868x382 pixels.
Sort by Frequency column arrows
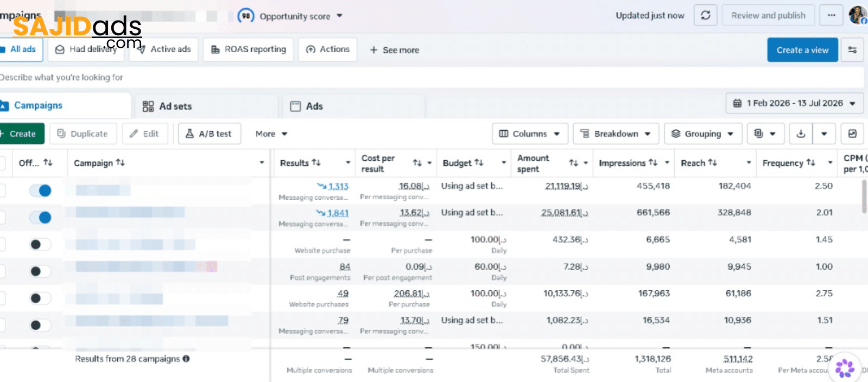coord(810,163)
